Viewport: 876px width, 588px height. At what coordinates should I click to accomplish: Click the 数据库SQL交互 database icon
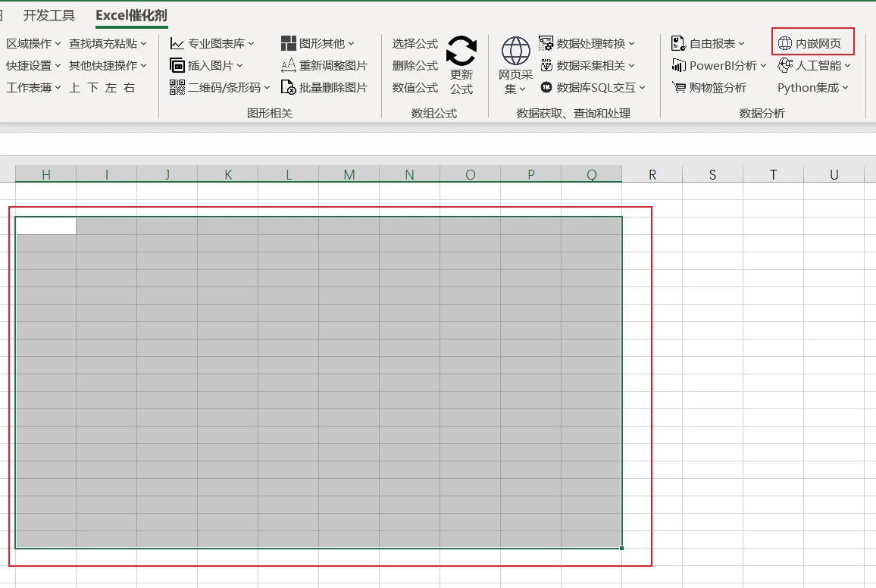tap(546, 87)
